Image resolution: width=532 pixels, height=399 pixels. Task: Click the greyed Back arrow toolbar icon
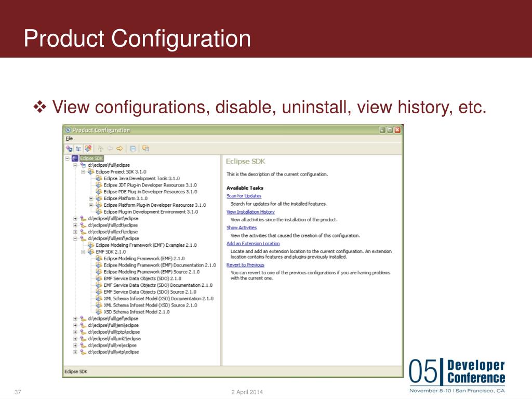[x=110, y=149]
